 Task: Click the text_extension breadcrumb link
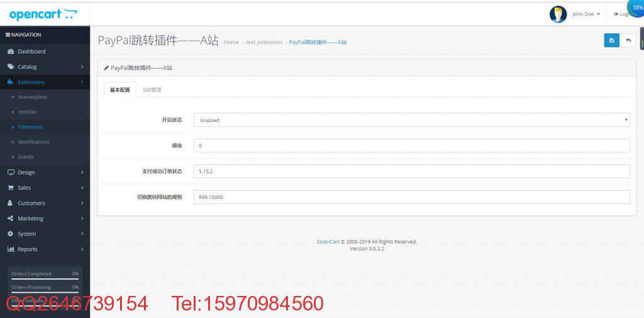pos(264,42)
